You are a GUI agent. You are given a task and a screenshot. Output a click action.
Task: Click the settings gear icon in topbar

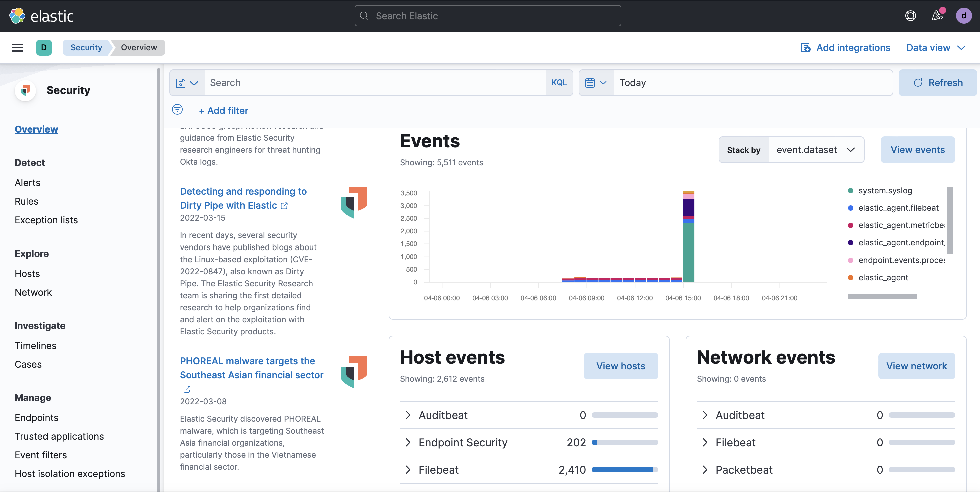910,16
